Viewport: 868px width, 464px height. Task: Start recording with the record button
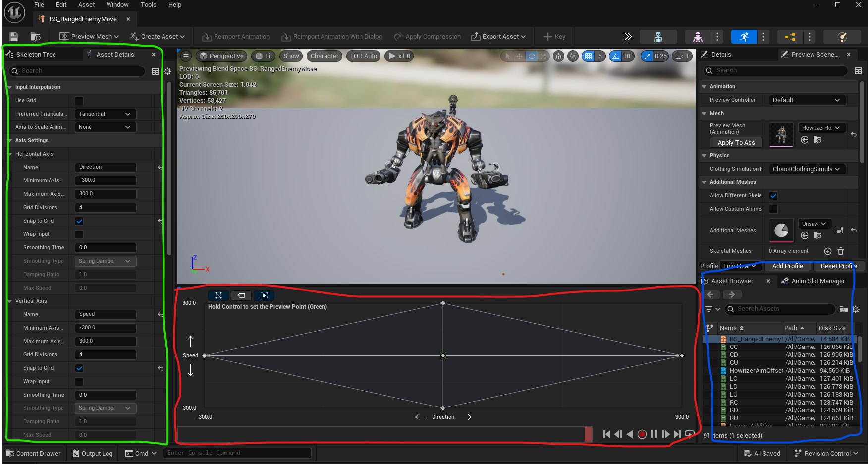tap(642, 434)
